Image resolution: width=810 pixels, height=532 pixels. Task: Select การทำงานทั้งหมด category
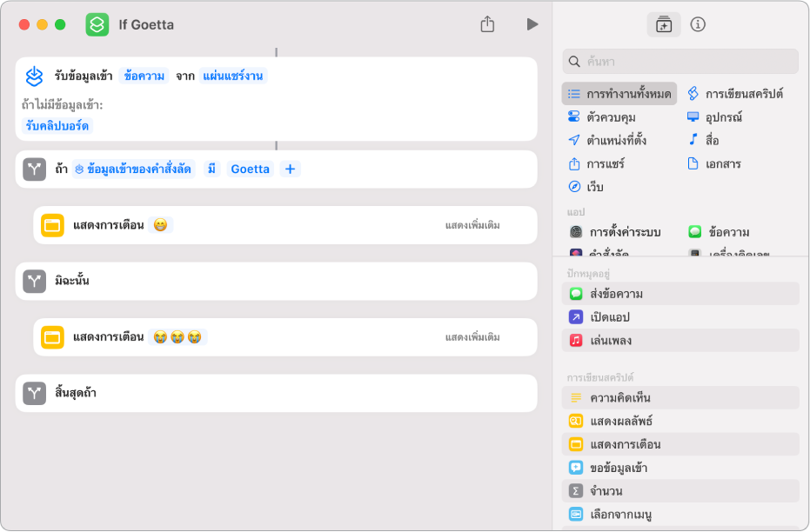619,94
